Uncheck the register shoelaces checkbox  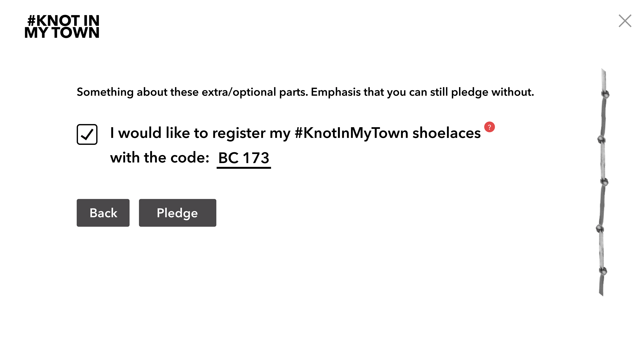click(x=87, y=134)
